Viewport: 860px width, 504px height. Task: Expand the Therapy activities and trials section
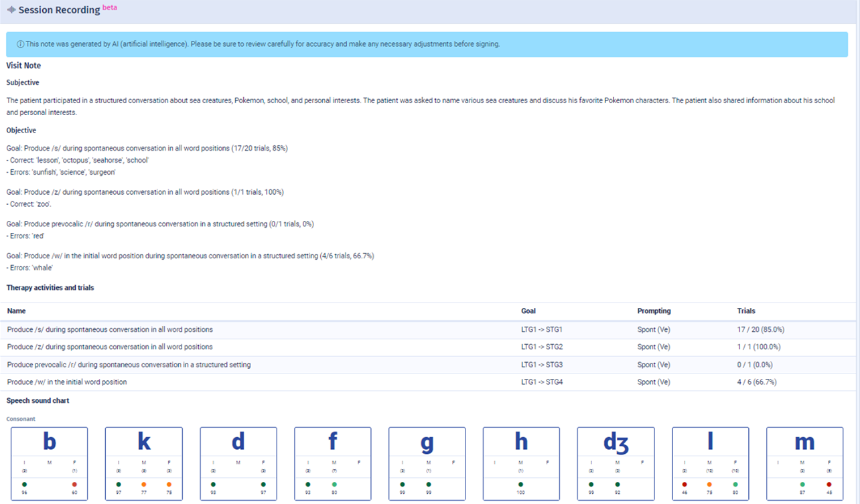coord(50,287)
